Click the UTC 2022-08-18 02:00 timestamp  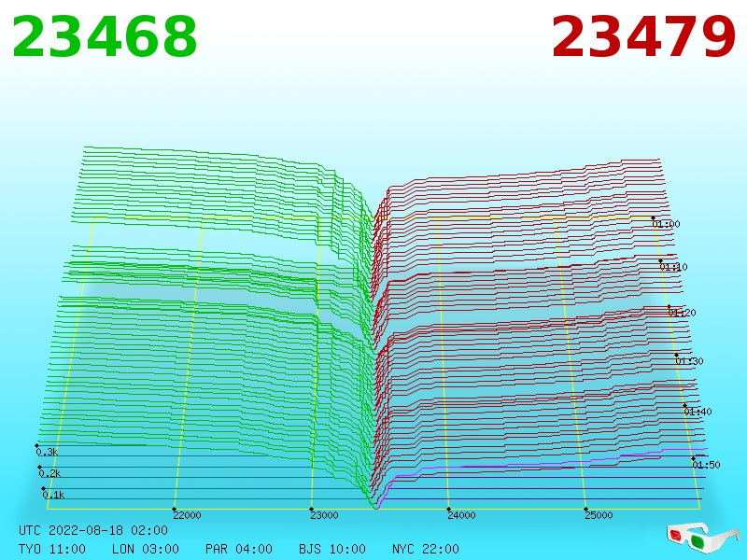93,530
